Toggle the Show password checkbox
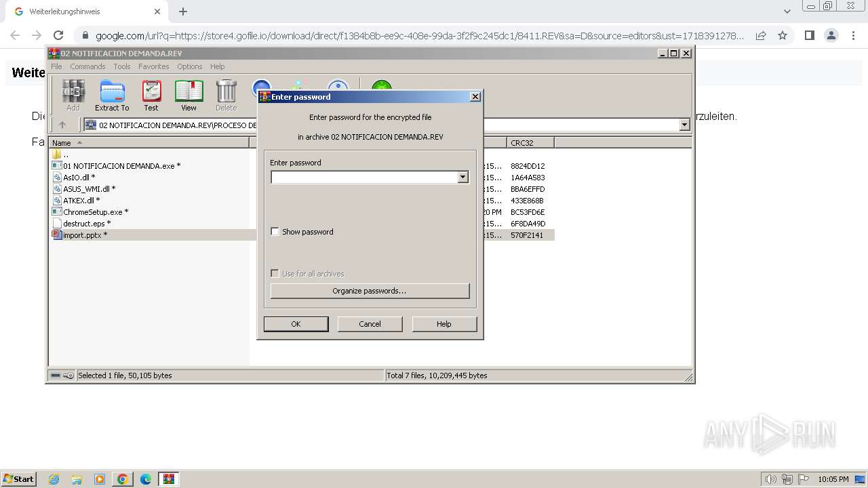 pyautogui.click(x=275, y=232)
